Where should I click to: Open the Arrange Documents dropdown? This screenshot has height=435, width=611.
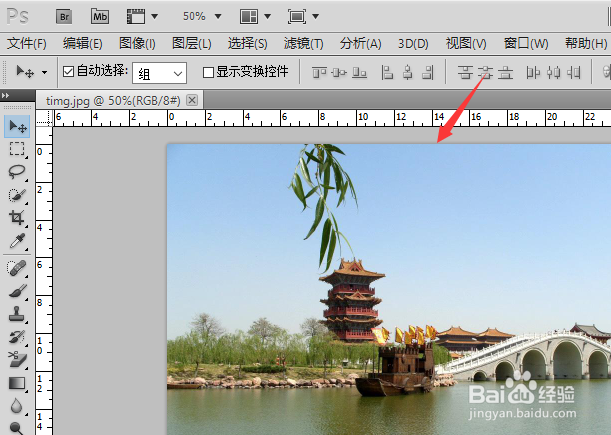coord(255,17)
